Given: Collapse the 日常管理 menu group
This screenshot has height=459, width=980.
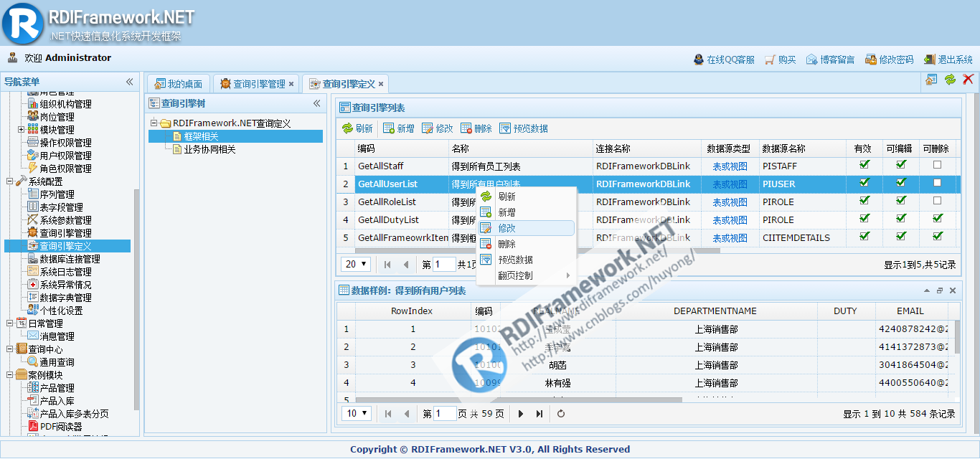Looking at the screenshot, I should click(9, 323).
